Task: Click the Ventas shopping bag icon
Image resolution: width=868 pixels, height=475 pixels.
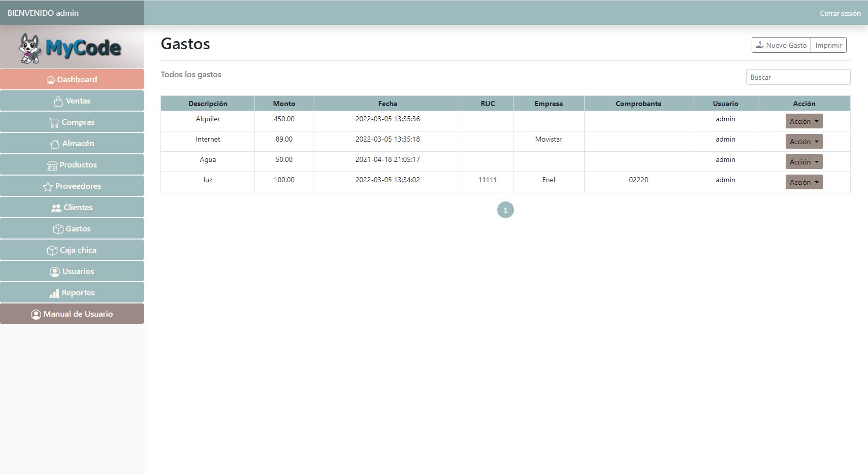Action: 58,101
